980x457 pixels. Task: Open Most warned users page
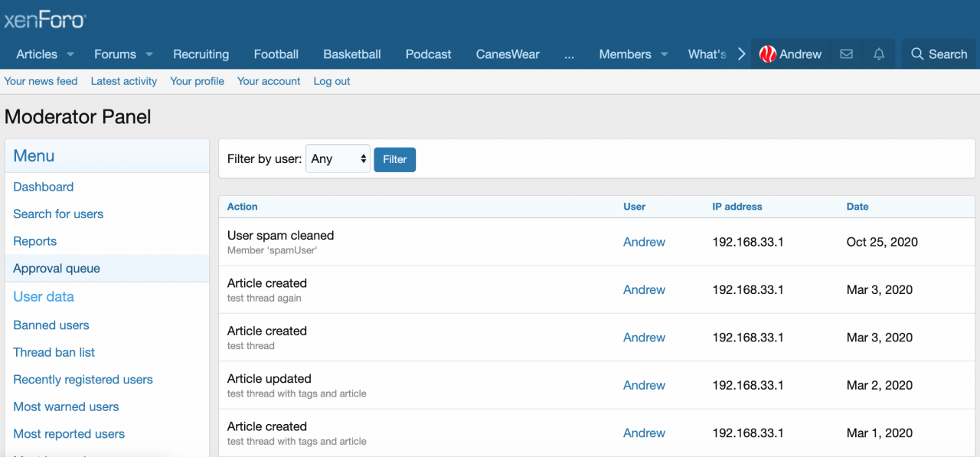66,406
